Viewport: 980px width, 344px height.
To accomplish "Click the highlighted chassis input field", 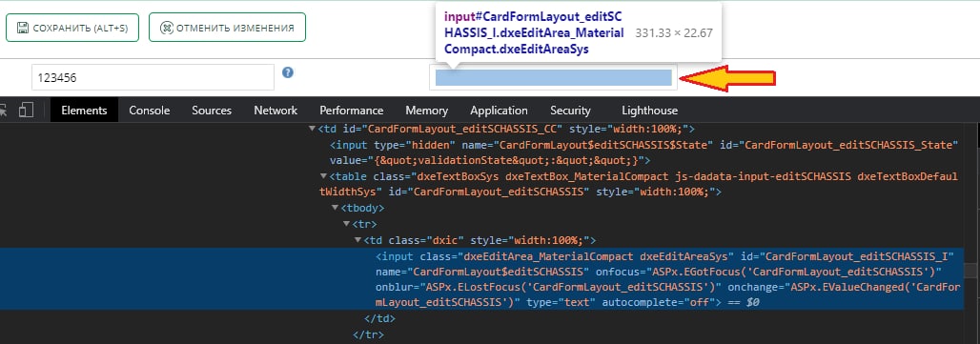I will click(553, 77).
